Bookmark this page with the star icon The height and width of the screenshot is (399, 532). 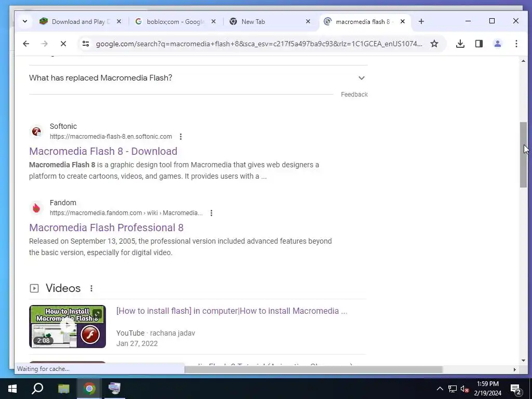434,44
